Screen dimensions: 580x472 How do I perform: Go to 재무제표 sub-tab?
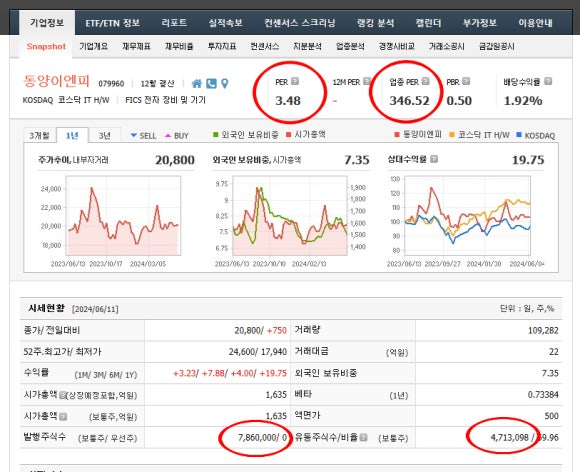pyautogui.click(x=136, y=47)
